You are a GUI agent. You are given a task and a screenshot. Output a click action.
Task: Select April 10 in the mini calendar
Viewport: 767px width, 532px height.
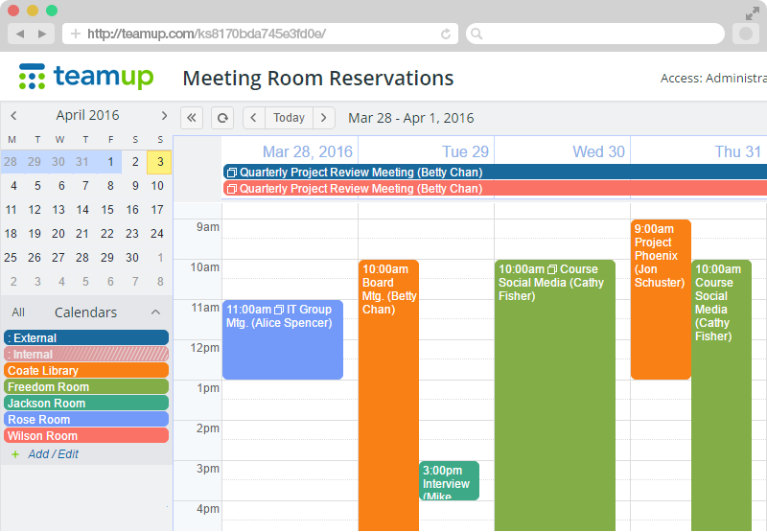157,186
